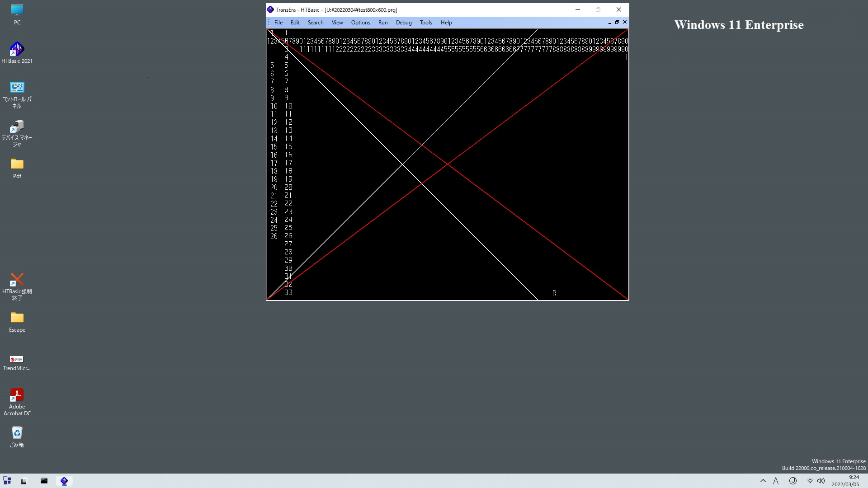Open the Help menu

click(446, 23)
